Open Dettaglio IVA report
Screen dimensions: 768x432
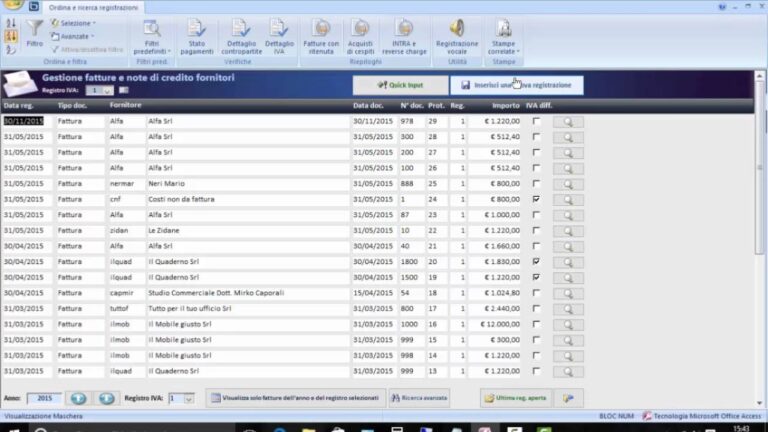(279, 37)
